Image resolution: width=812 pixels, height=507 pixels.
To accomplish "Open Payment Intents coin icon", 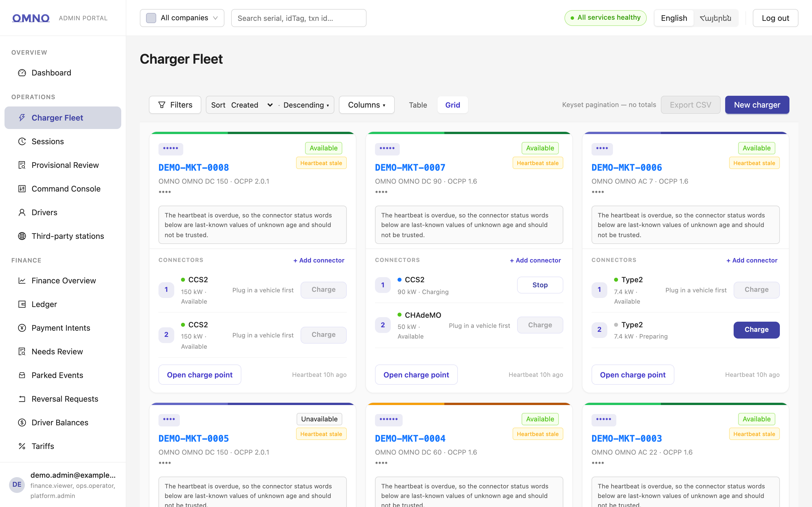I will pos(22,328).
